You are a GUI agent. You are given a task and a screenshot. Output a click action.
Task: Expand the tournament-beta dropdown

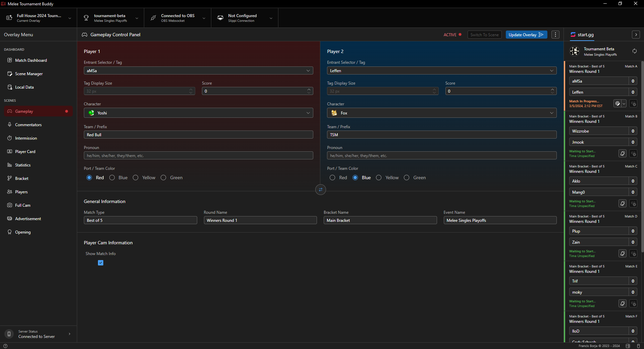click(x=137, y=18)
